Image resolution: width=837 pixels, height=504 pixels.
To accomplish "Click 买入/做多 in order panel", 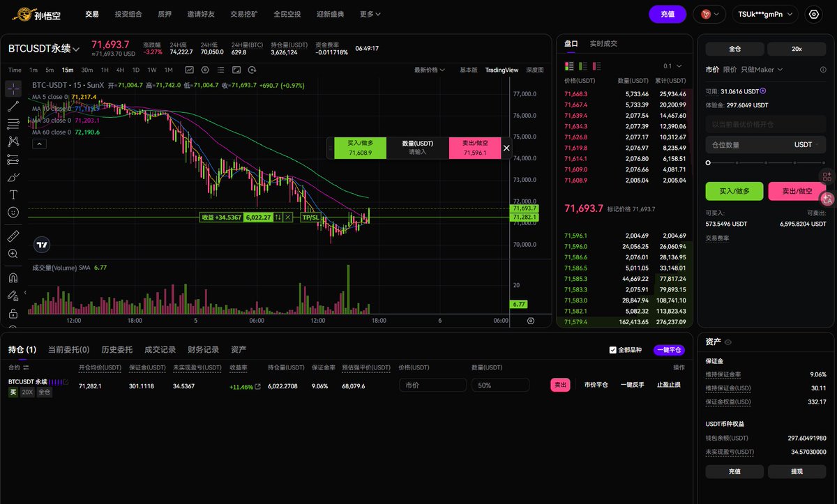I will tap(734, 191).
